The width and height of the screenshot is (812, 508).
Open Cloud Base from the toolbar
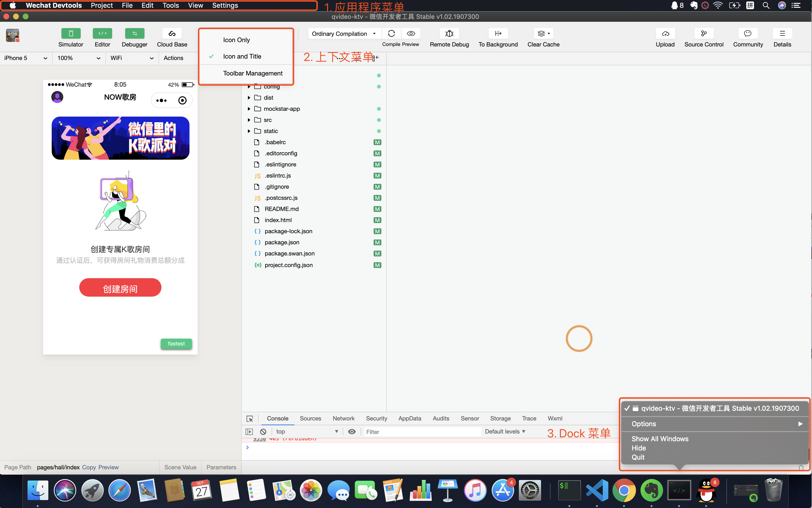click(172, 34)
